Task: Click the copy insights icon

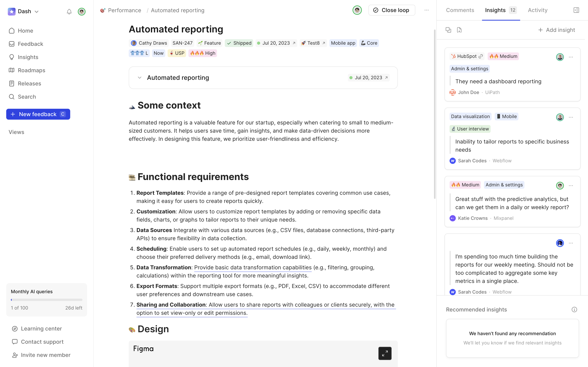Action: coord(448,30)
